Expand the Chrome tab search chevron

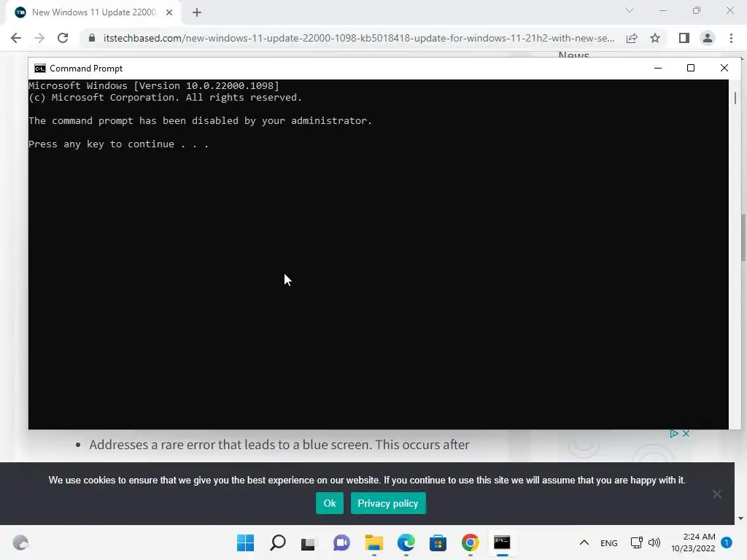click(630, 10)
